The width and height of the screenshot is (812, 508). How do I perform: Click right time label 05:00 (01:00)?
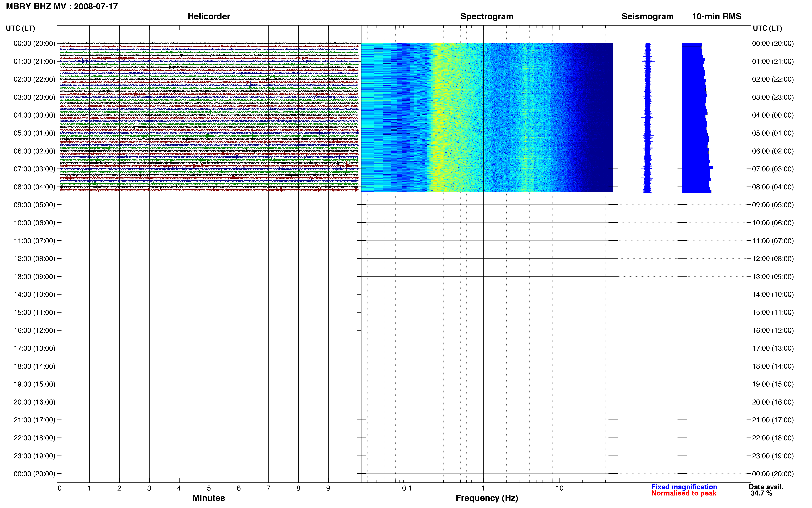(x=773, y=133)
